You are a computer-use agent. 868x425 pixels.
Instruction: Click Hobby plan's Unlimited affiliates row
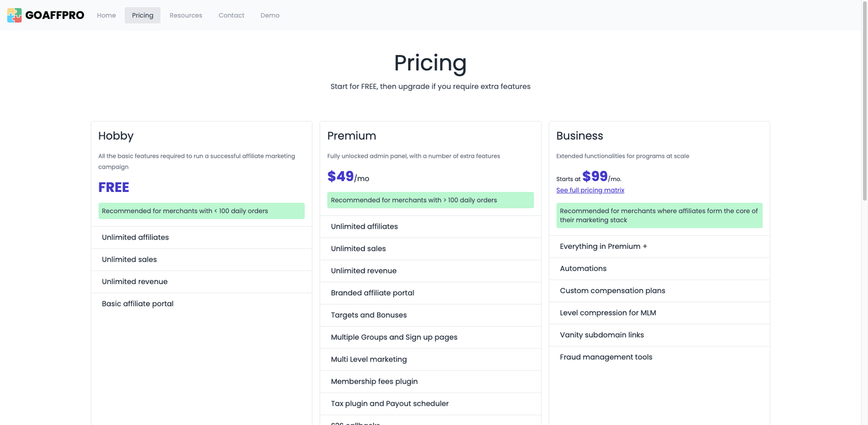click(x=201, y=237)
